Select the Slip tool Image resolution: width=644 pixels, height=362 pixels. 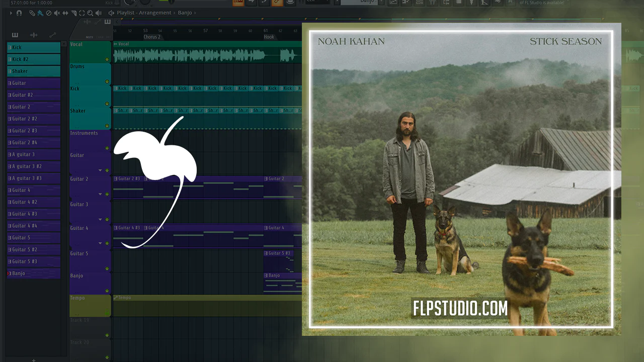65,13
